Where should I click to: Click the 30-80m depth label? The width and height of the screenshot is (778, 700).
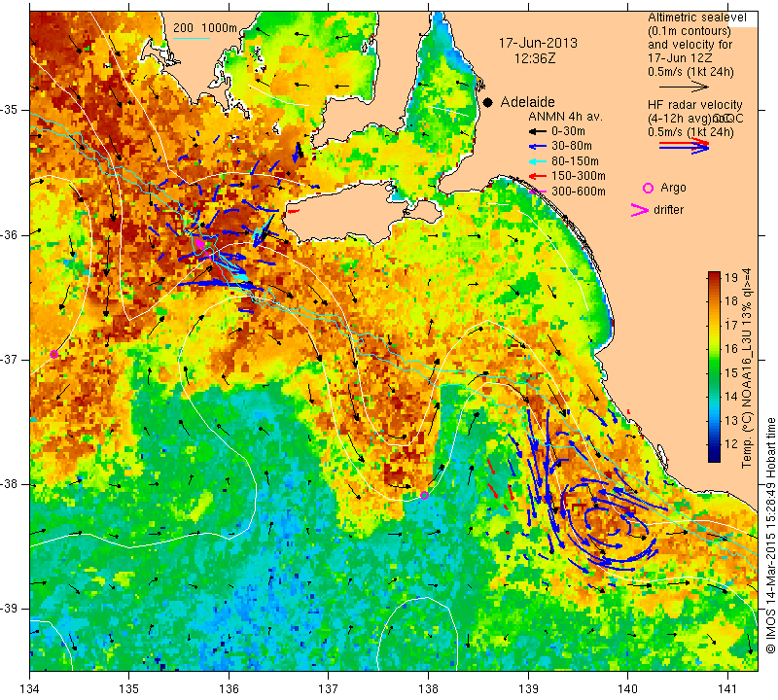coord(572,146)
